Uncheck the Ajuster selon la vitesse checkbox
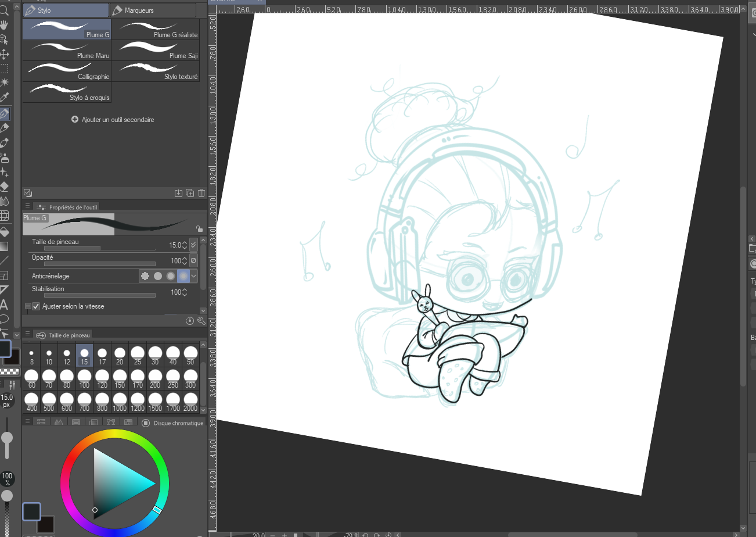The height and width of the screenshot is (537, 756). (36, 306)
